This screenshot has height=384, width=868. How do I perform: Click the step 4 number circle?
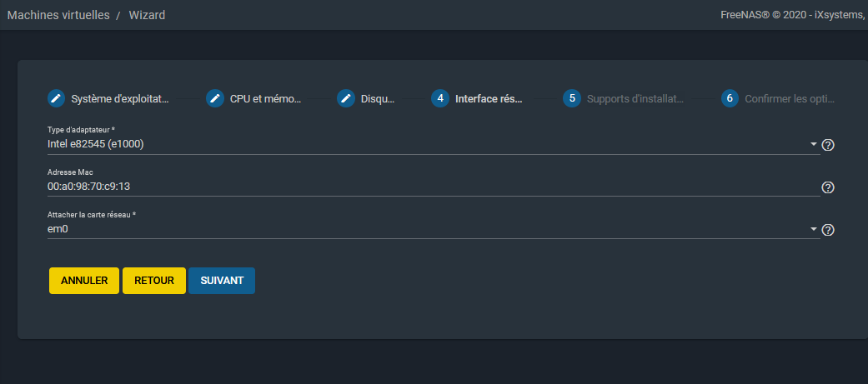[439, 98]
